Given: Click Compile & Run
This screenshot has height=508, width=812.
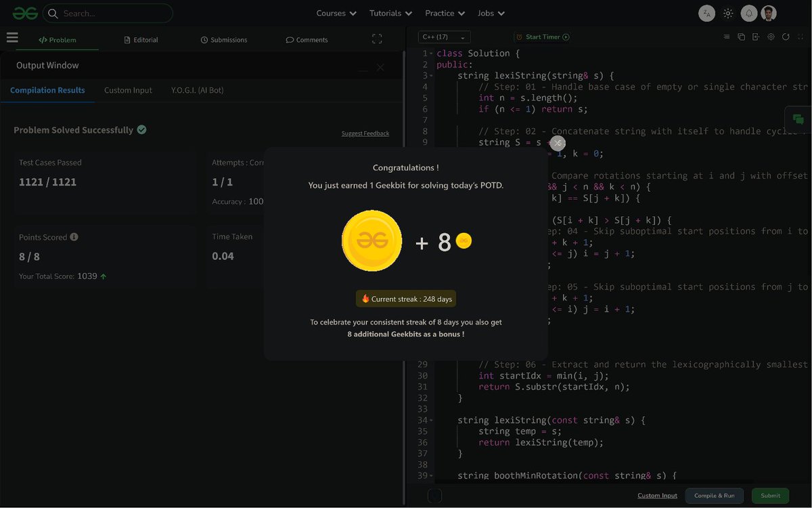Looking at the screenshot, I should pyautogui.click(x=715, y=496).
